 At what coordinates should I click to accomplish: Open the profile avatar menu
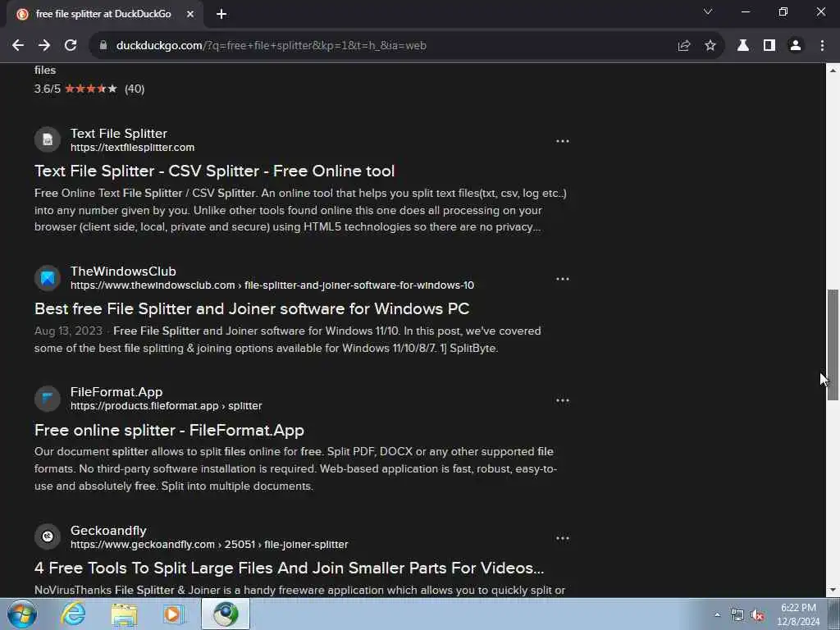(796, 46)
